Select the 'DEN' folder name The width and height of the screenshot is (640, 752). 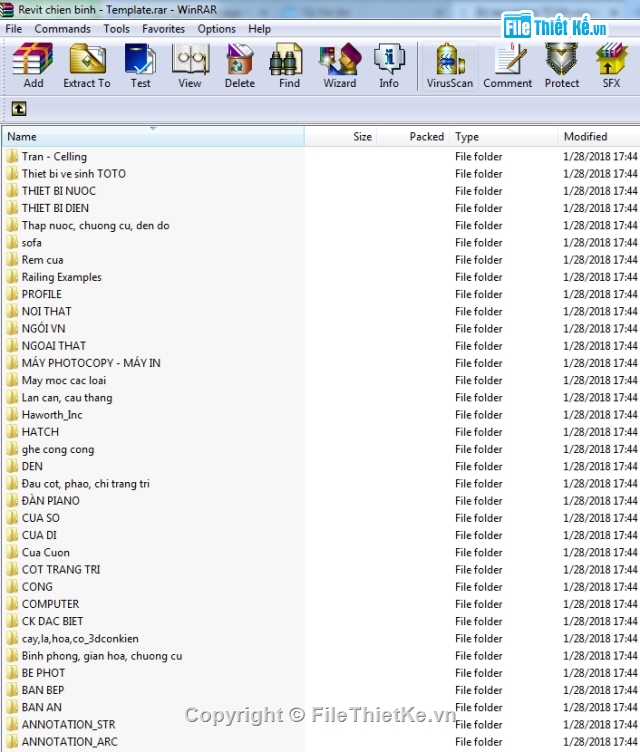pyautogui.click(x=32, y=466)
